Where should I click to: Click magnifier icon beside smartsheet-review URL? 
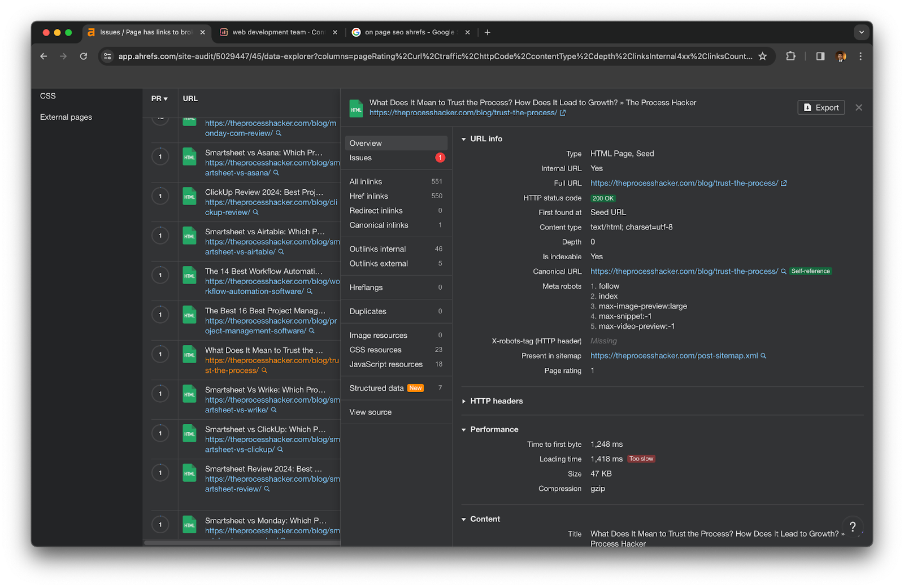click(x=267, y=489)
